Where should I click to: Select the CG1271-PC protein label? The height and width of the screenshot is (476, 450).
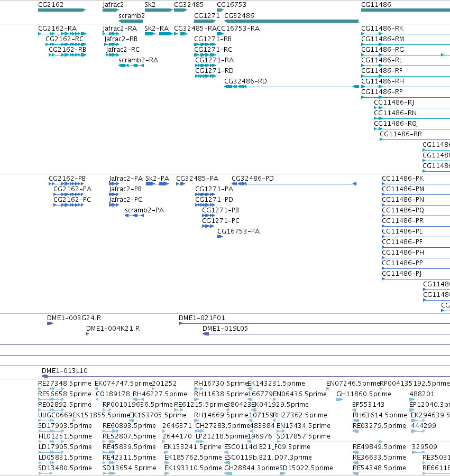221,221
